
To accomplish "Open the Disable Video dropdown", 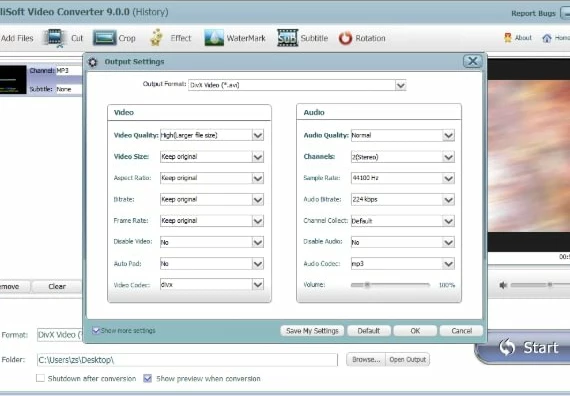I will pos(258,242).
